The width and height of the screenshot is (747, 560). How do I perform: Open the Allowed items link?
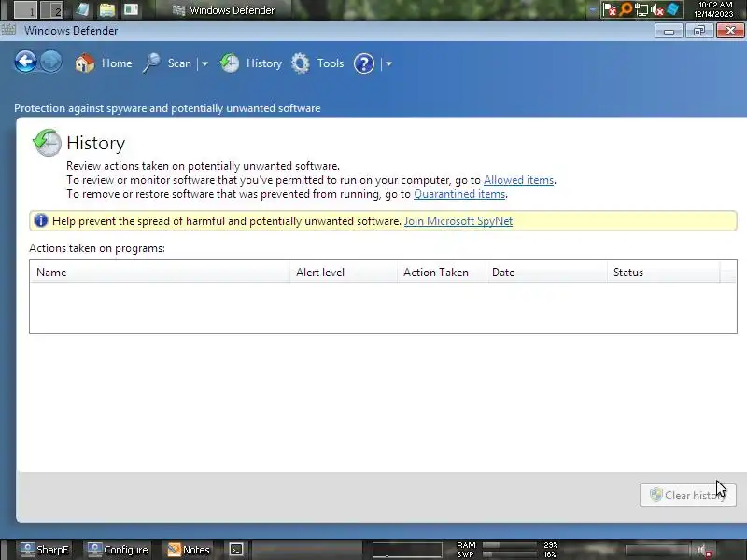click(518, 180)
